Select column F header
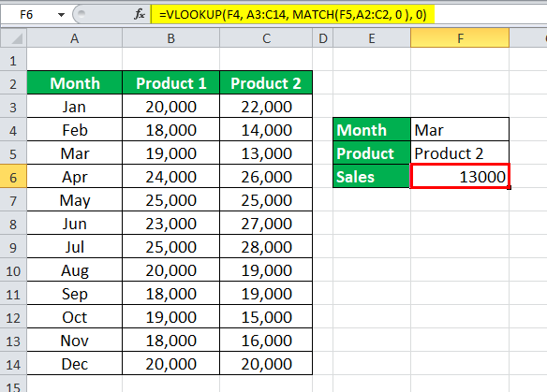Screen dimensions: 547x392 tap(460, 38)
